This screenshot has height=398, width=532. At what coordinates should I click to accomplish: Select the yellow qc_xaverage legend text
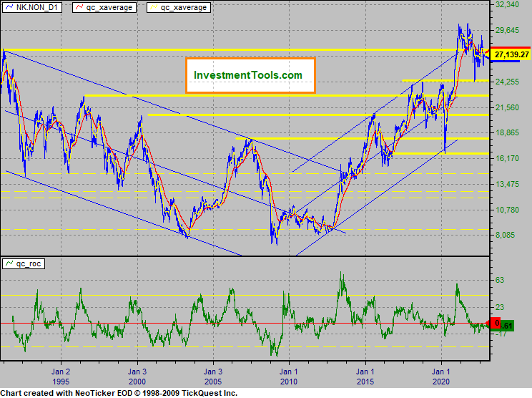[184, 7]
